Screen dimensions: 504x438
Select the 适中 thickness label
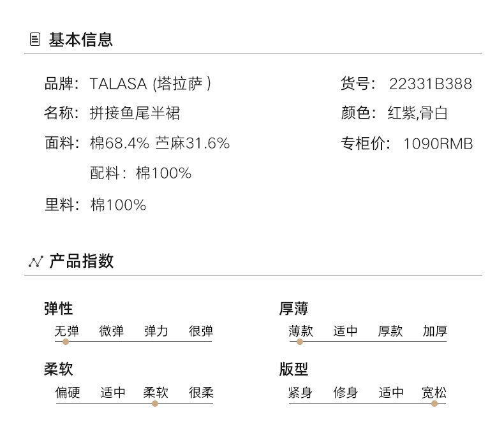(x=345, y=331)
